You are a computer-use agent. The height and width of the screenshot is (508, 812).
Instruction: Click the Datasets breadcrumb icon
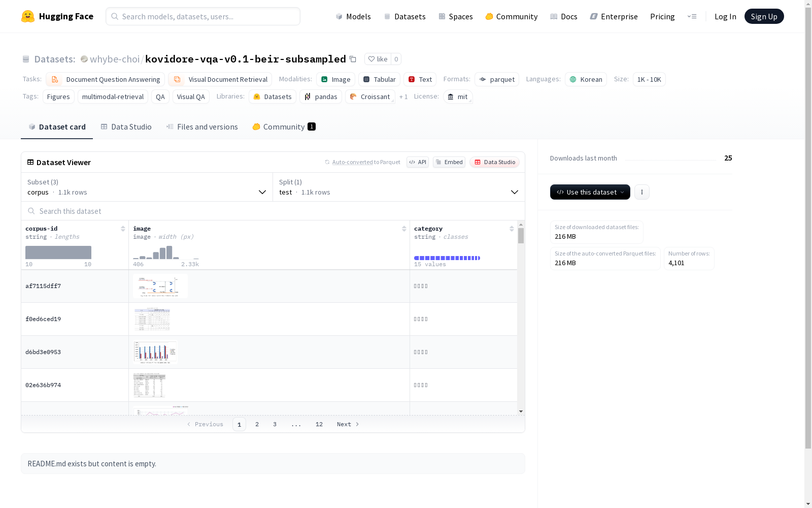[x=26, y=59]
